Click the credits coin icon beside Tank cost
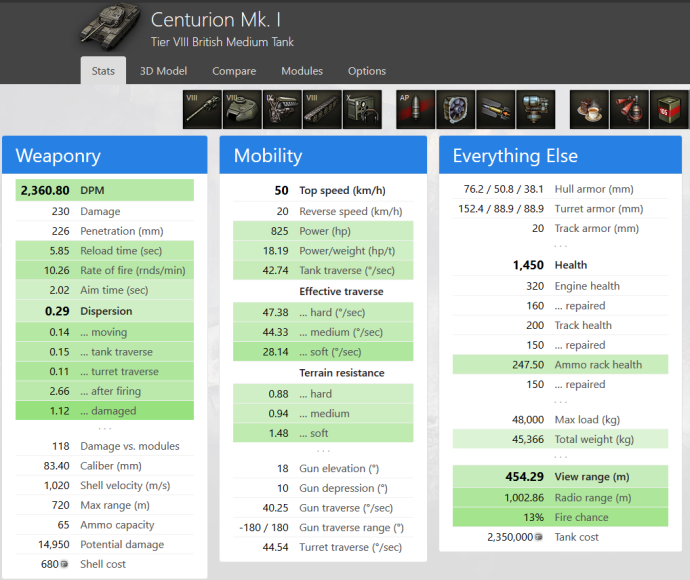 tap(538, 537)
